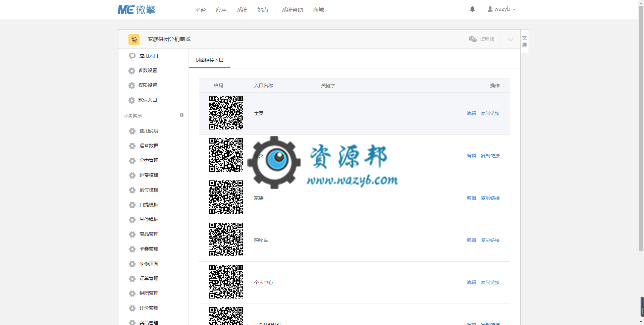The height and width of the screenshot is (325, 644).
Task: Click 复制链接 for the 购物车 entry
Action: [490, 240]
